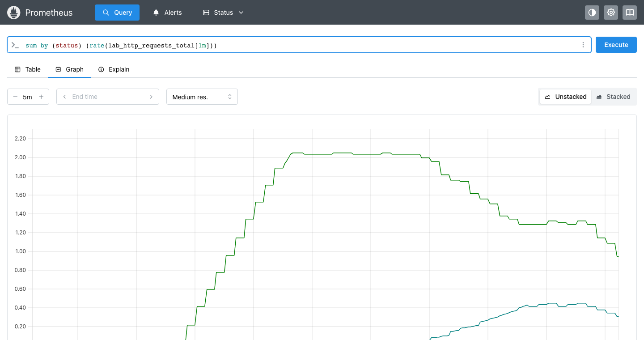The height and width of the screenshot is (340, 644).
Task: Open the documentation book icon
Action: coord(630,13)
